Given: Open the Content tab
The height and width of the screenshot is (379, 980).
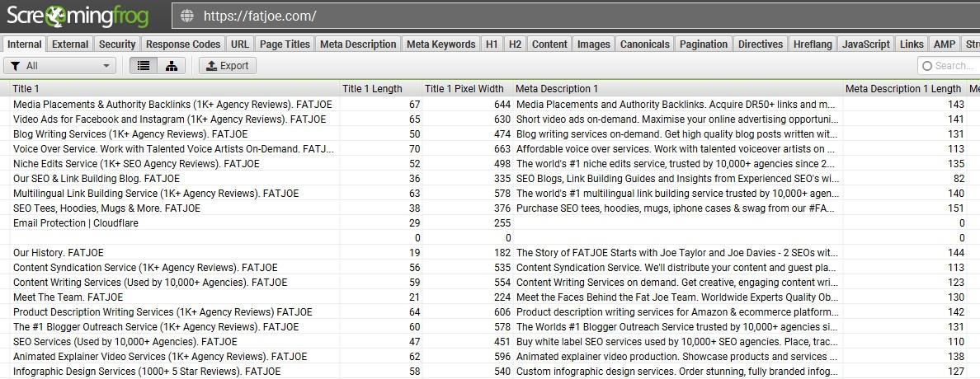Looking at the screenshot, I should pos(549,44).
